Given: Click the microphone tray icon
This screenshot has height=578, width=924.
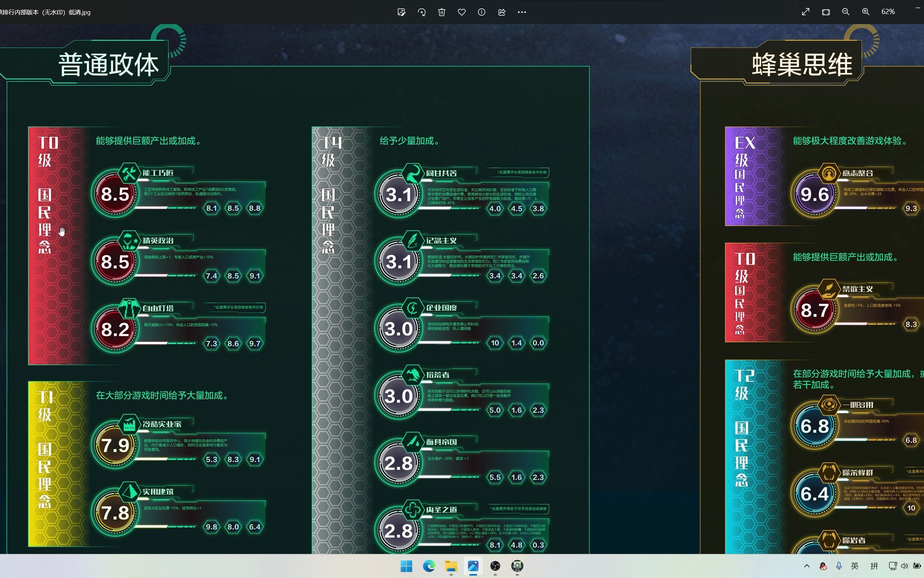Looking at the screenshot, I should [x=839, y=566].
